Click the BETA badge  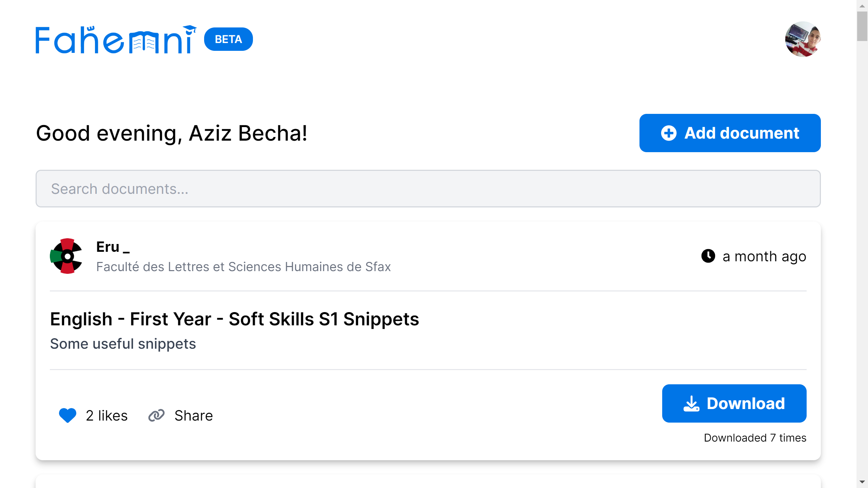point(229,39)
